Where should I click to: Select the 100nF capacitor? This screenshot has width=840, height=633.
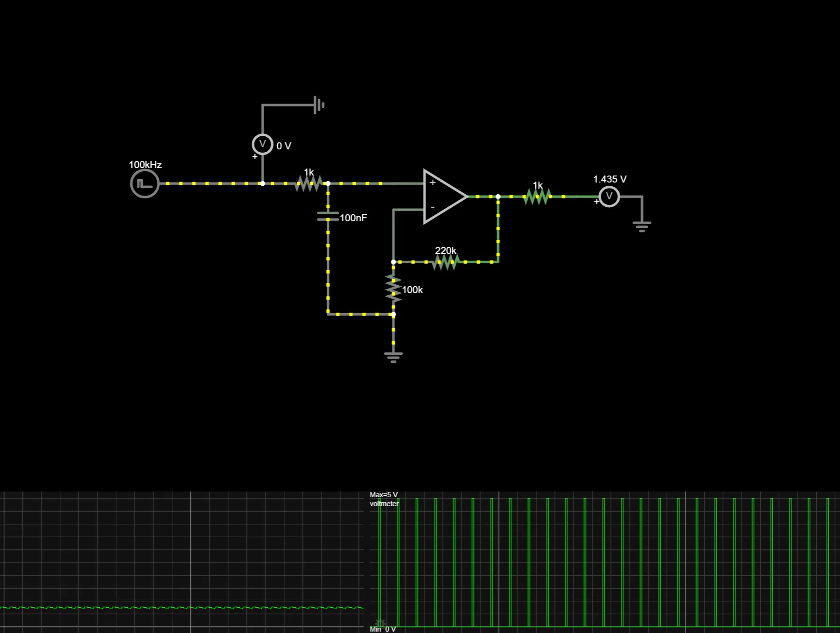click(328, 217)
